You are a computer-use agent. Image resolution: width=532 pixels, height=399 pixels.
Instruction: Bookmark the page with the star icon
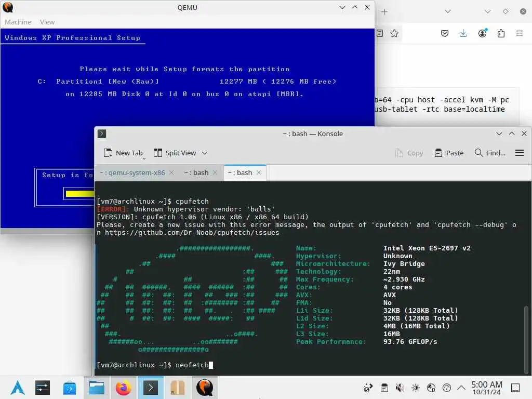pyautogui.click(x=394, y=33)
